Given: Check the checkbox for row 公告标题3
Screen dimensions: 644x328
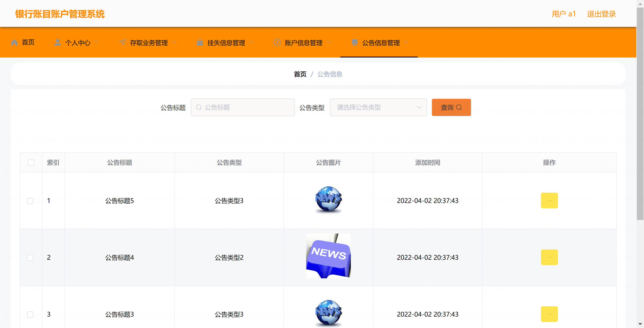Looking at the screenshot, I should (x=30, y=315).
